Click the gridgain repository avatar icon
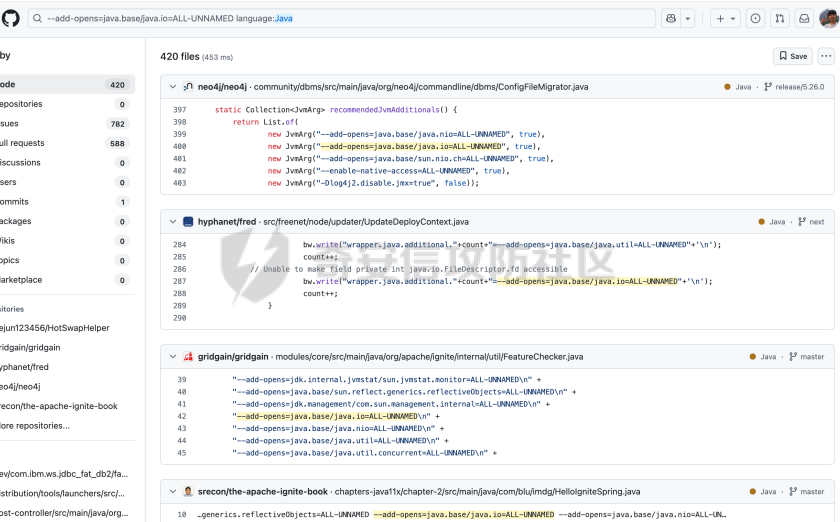Viewport: 840px width, 522px height. pyautogui.click(x=188, y=357)
